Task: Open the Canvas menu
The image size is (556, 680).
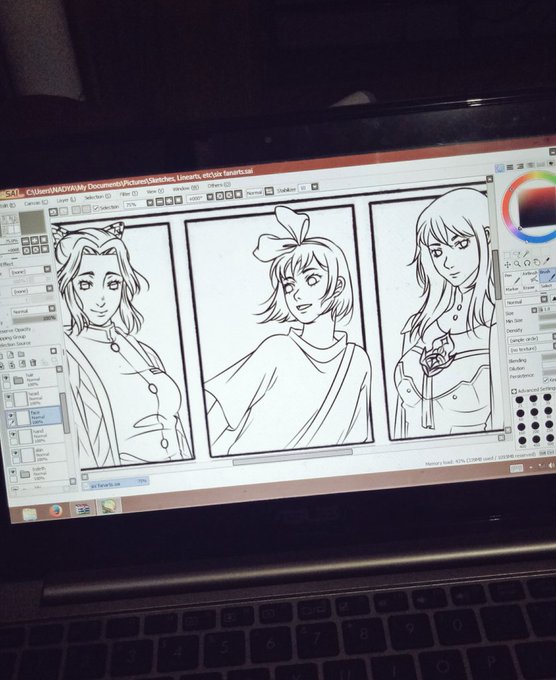Action: 36,203
